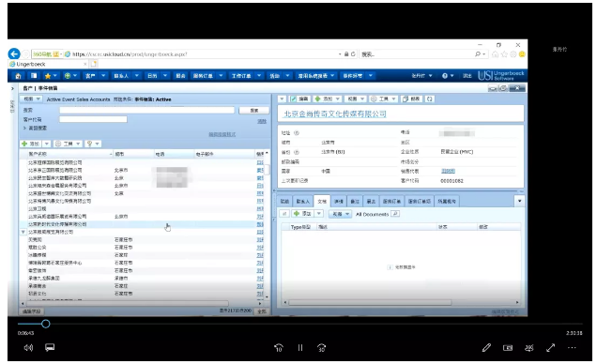Click the browser home outline icon
Viewport: 597px width, 364px height.
pos(496,54)
